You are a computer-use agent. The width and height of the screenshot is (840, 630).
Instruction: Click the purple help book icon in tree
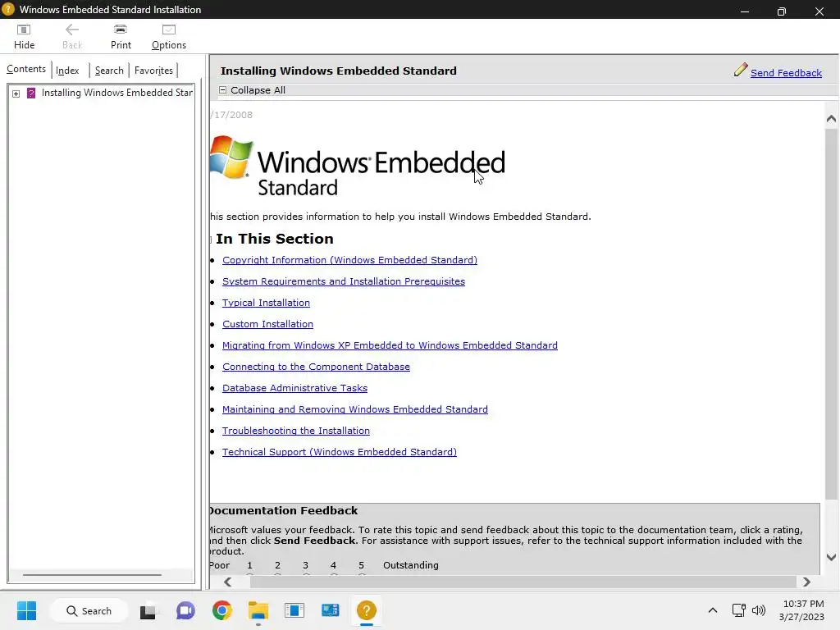31,94
